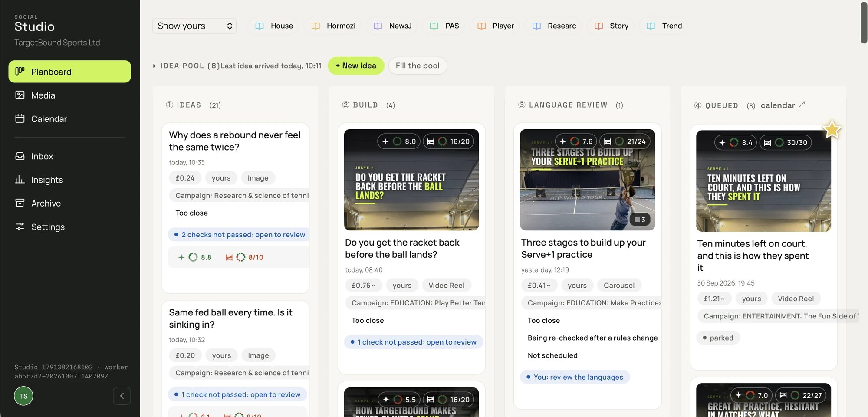Select the Planboard menu item
The height and width of the screenshot is (417, 868).
pos(69,72)
